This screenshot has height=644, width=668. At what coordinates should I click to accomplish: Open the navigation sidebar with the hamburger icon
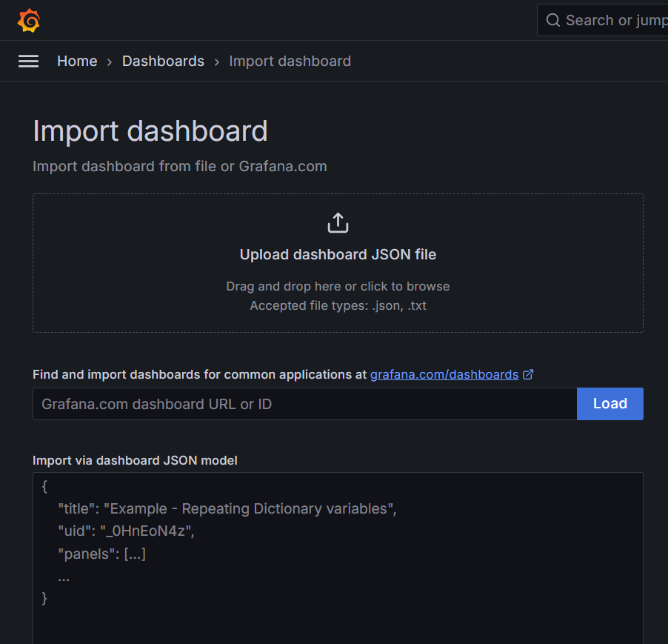coord(28,61)
